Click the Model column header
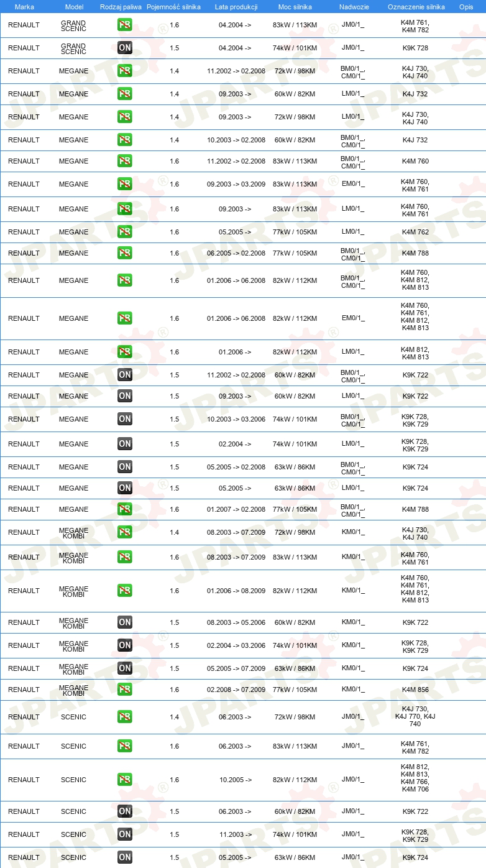 tap(74, 7)
